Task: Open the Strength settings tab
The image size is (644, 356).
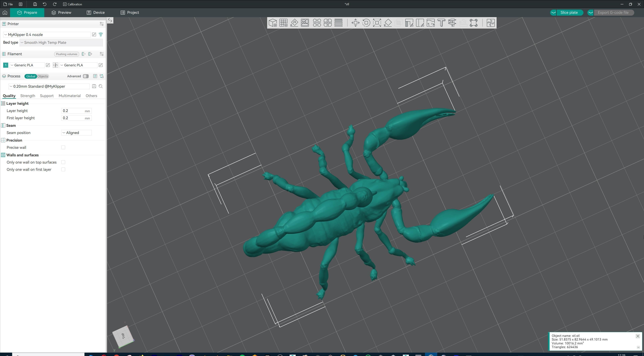Action: (x=28, y=96)
